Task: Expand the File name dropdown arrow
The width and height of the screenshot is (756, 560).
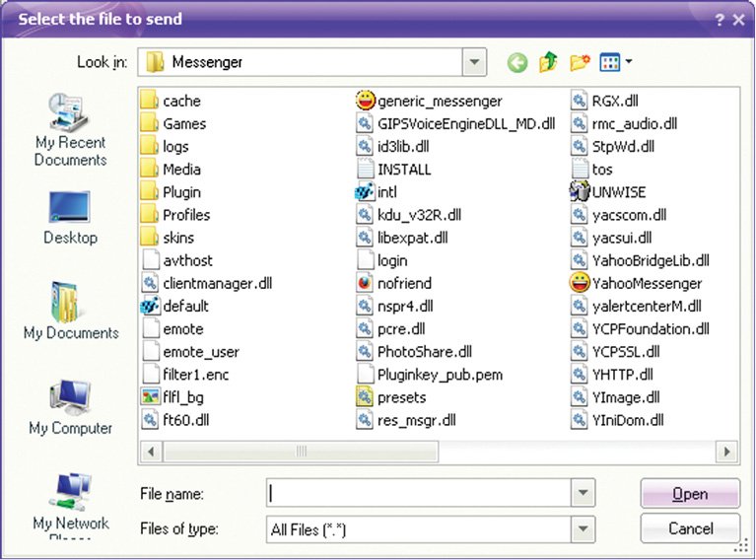Action: pyautogui.click(x=583, y=493)
